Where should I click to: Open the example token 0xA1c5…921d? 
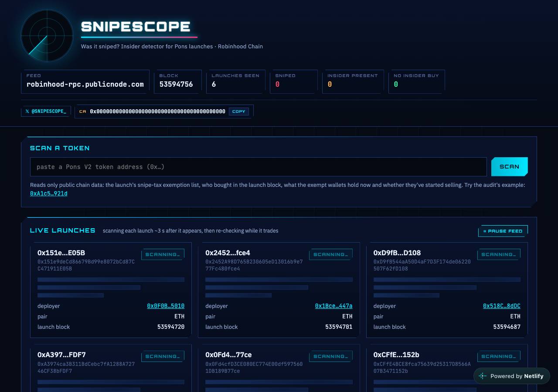[x=49, y=193]
